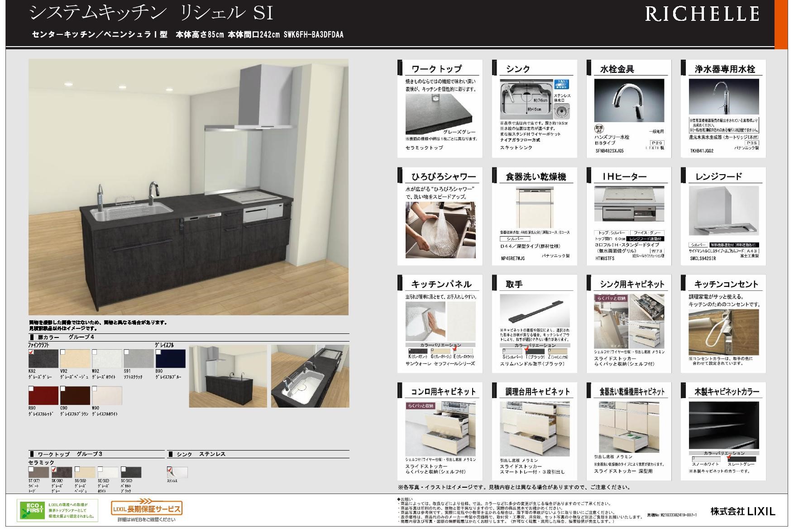Image resolution: width=794 pixels, height=532 pixels.
Task: Click the overhead sink view thumbnail
Action: (310, 376)
